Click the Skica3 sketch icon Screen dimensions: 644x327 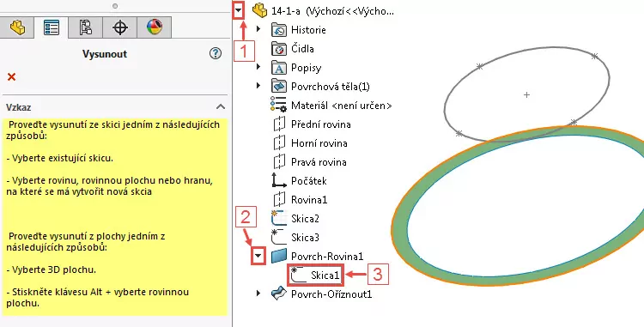click(x=279, y=237)
